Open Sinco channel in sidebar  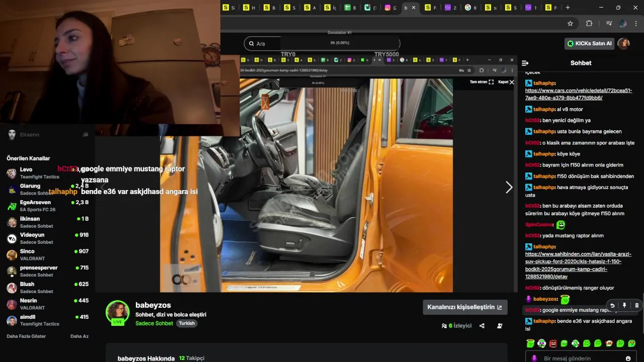[x=48, y=255]
